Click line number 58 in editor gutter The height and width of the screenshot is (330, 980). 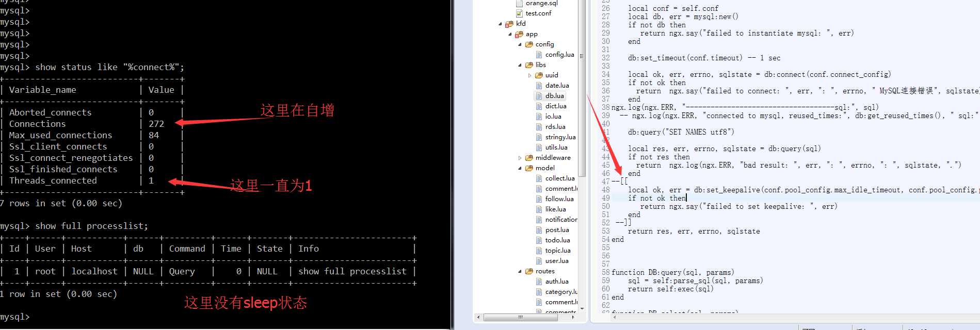[x=605, y=272]
